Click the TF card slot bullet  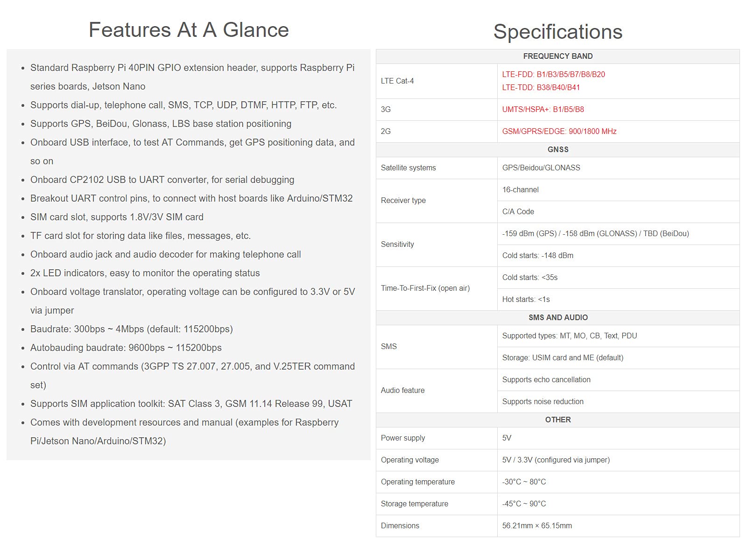coord(140,236)
